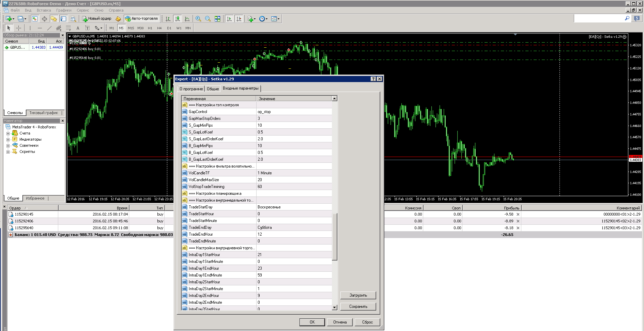Image resolution: width=644 pixels, height=331 pixels.
Task: Open the Strategy Tester icon
Action: 73,19
